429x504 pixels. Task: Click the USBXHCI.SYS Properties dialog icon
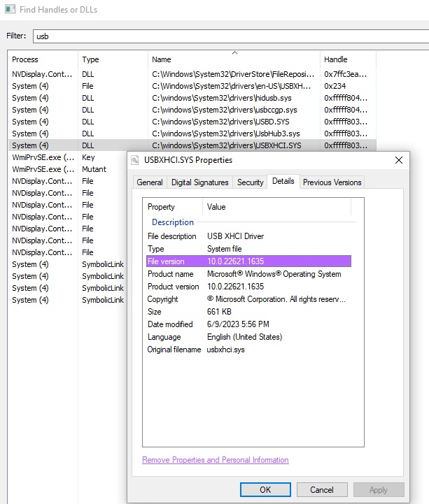point(137,160)
